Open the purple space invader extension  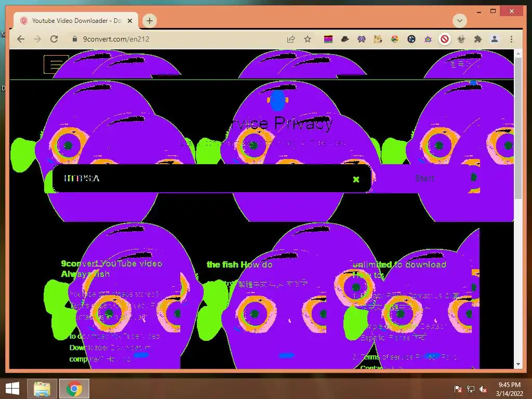(x=362, y=39)
